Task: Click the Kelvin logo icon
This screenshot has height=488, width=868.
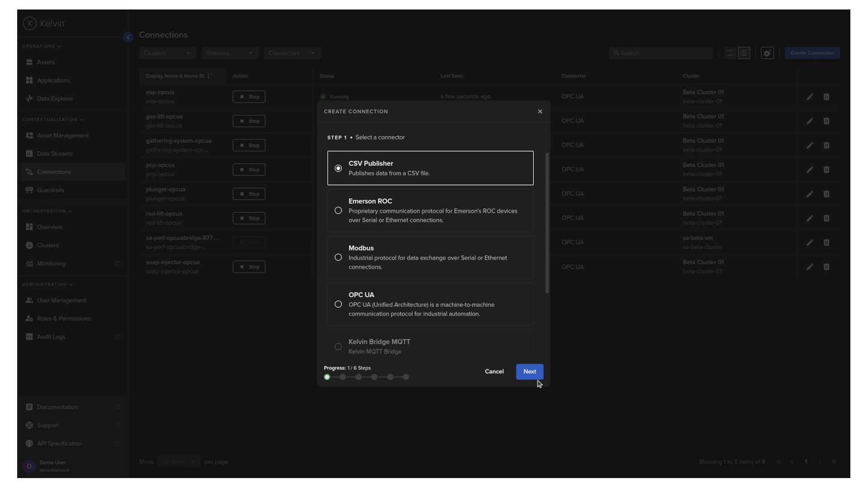Action: click(30, 23)
